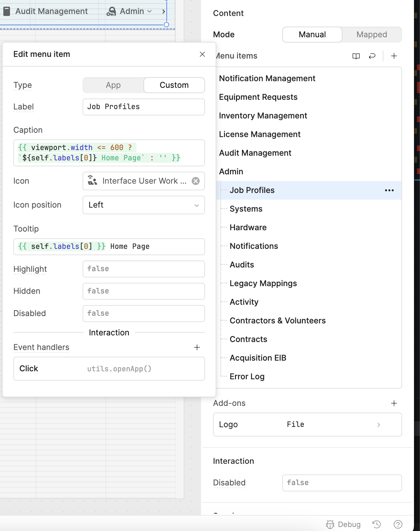
Task: Open Job Profiles three-dot options menu
Action: [x=389, y=190]
